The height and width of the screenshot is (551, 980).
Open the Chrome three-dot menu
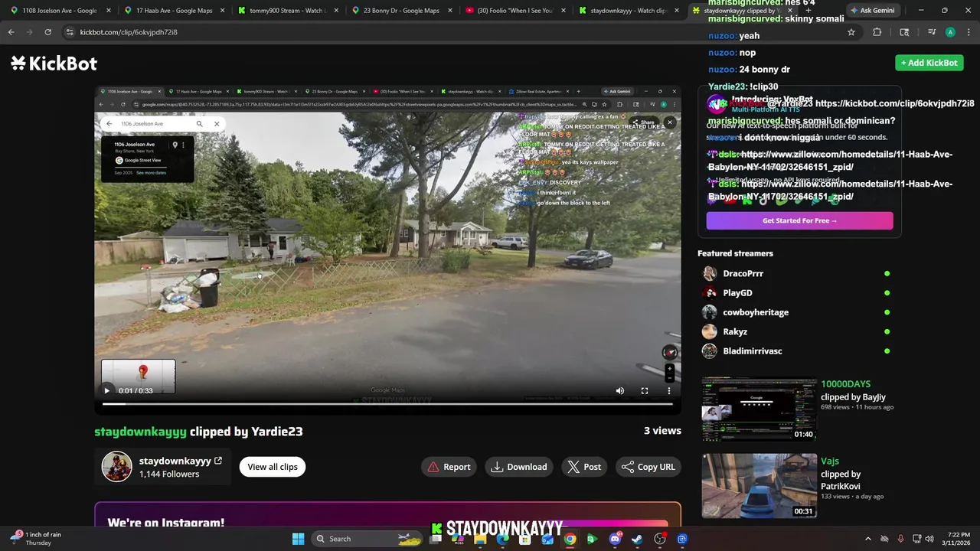click(967, 32)
